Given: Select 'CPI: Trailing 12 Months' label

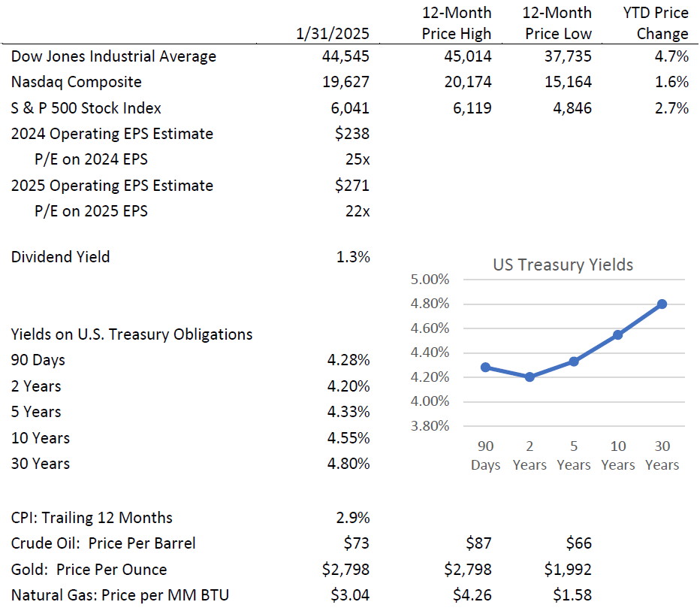Looking at the screenshot, I should [92, 519].
